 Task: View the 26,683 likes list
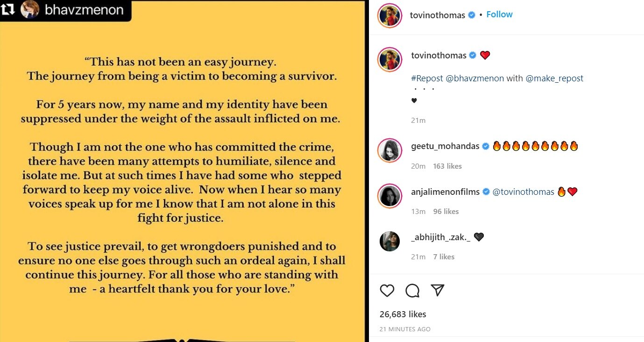pyautogui.click(x=402, y=314)
